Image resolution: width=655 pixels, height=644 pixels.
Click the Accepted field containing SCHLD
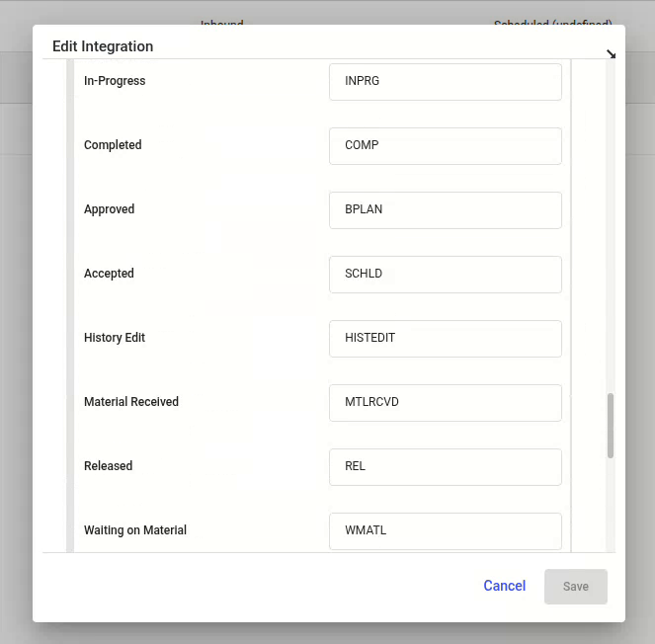pos(446,275)
